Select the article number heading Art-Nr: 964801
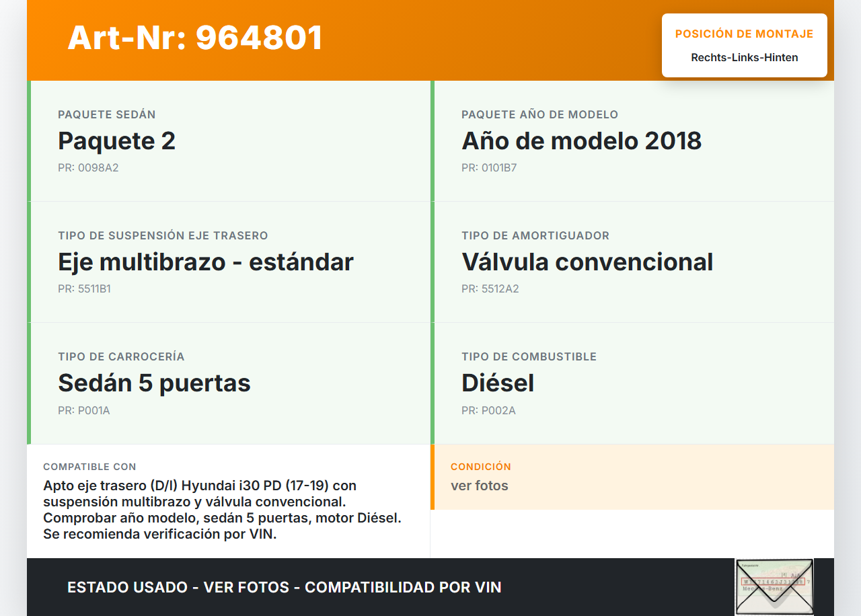The image size is (861, 616). [195, 38]
